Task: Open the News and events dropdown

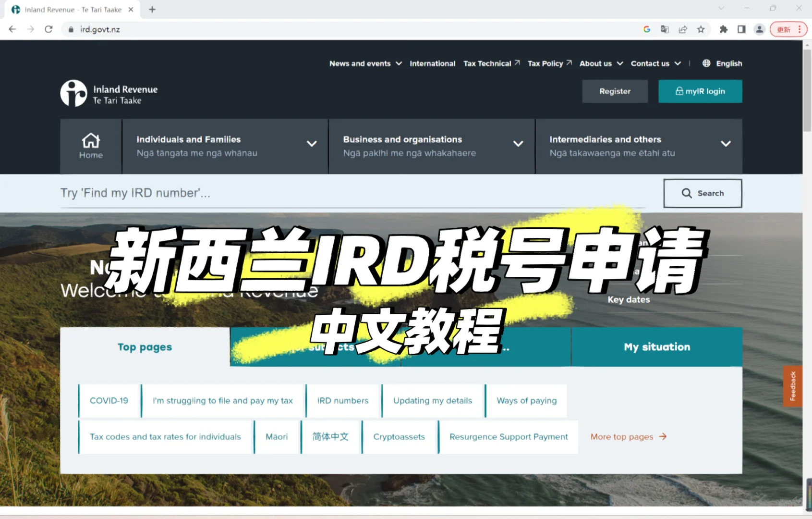Action: pos(365,63)
